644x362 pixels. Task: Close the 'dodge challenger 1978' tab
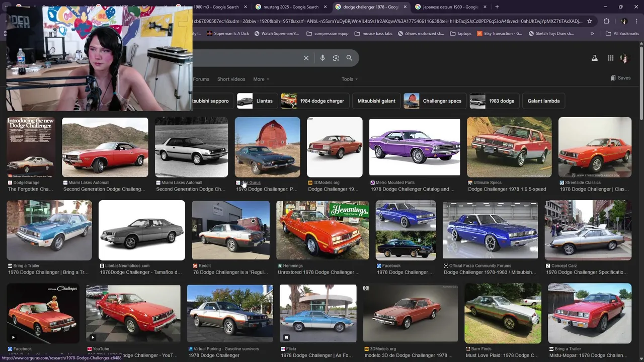pos(405,7)
